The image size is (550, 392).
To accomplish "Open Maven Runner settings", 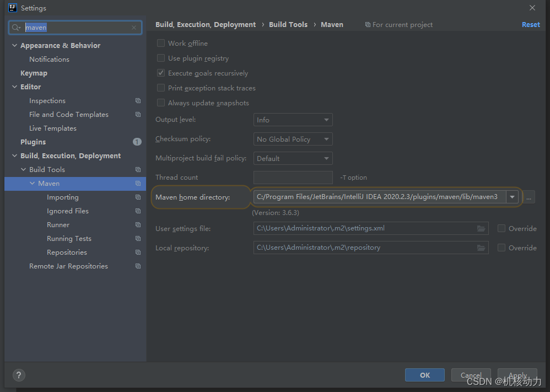I will [58, 224].
